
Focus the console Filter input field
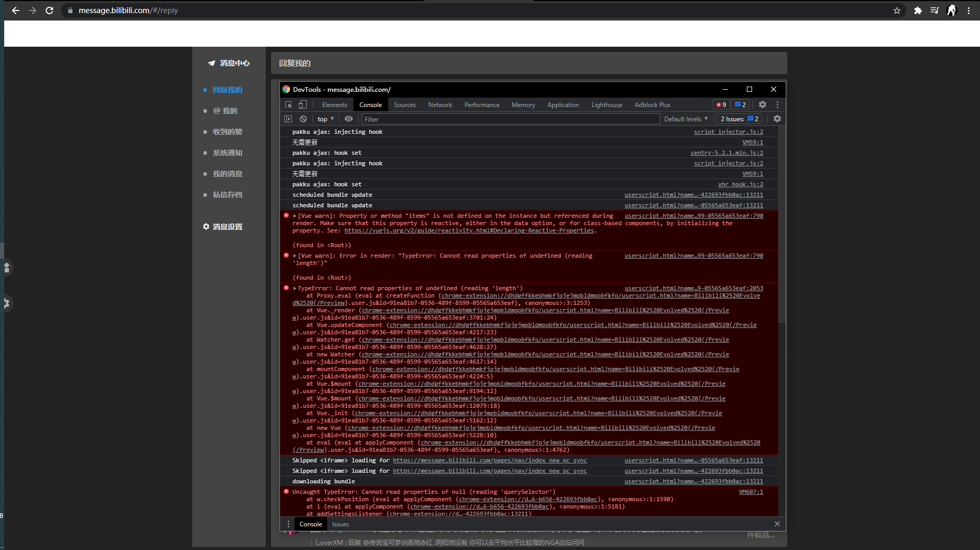click(510, 119)
